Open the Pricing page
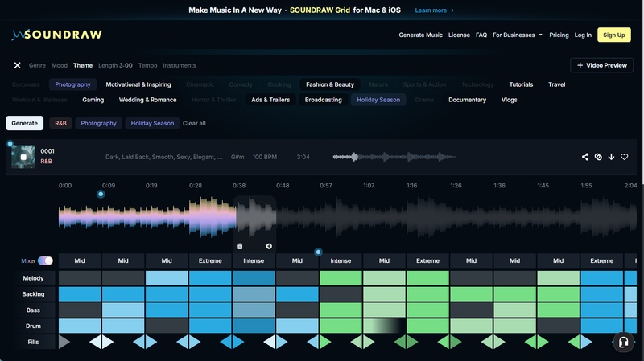 pos(559,35)
